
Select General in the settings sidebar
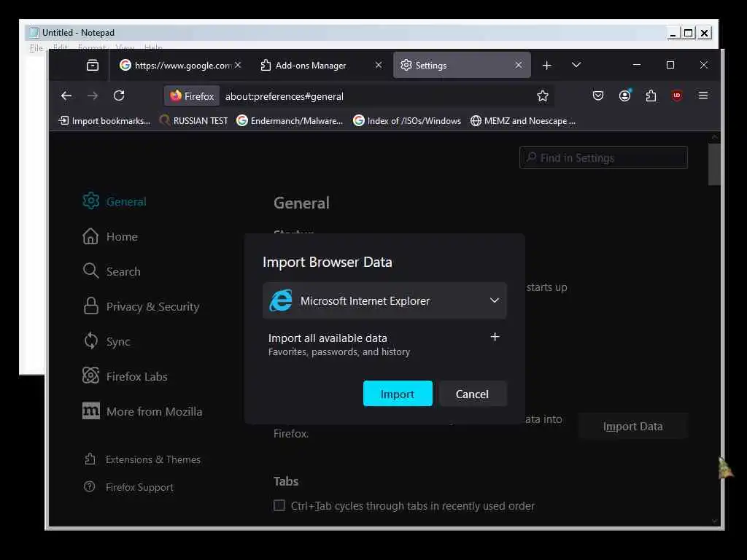click(x=115, y=201)
